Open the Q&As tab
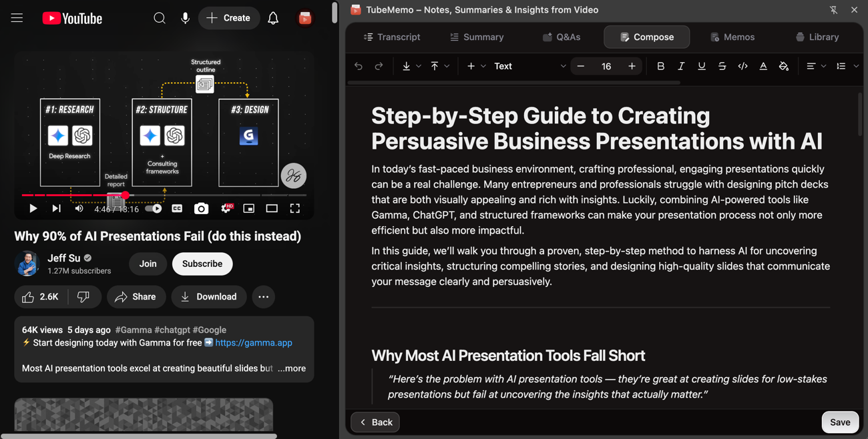 pos(562,37)
